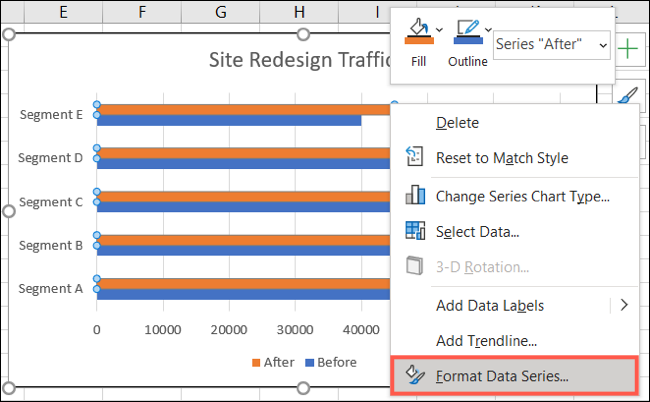Screen dimensions: 650x402
Task: Click the Select Data grid icon
Action: [x=415, y=230]
